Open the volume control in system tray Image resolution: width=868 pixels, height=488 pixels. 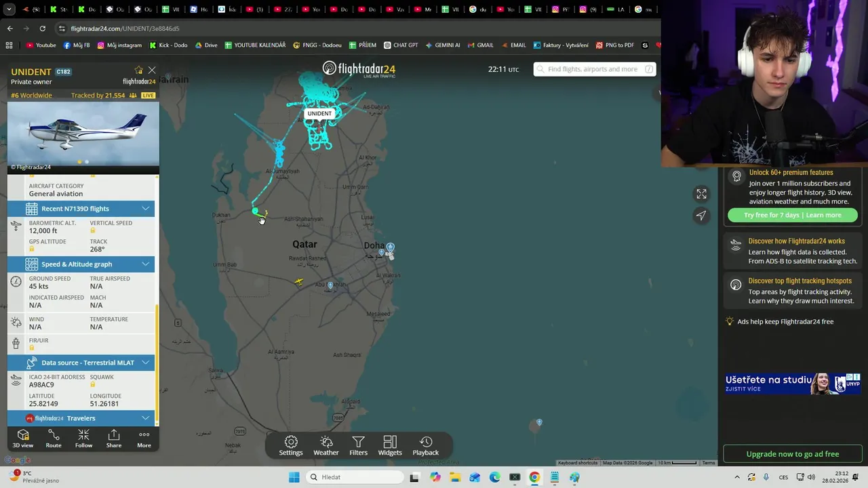click(810, 477)
